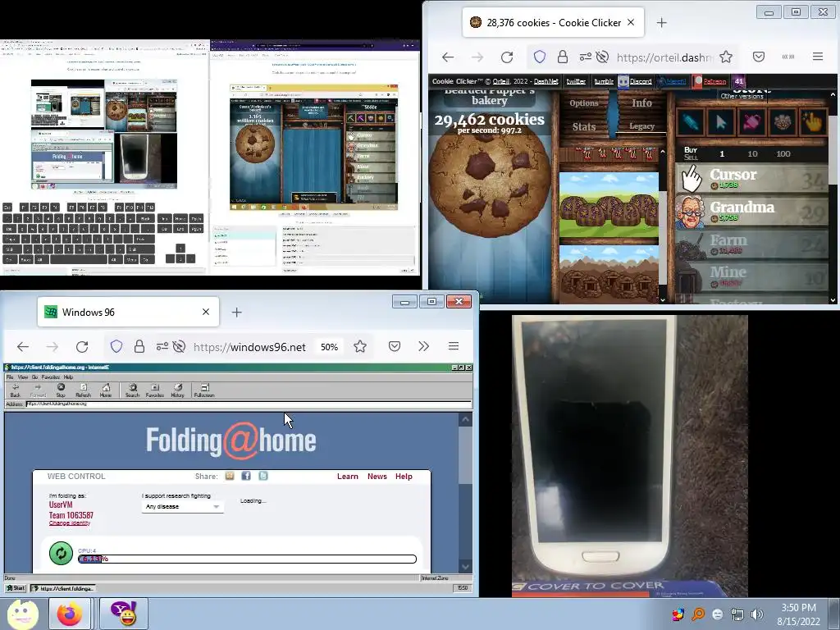This screenshot has width=840, height=630.
Task: Open Firefox hamburger menu in Windows 96 window
Action: (453, 346)
